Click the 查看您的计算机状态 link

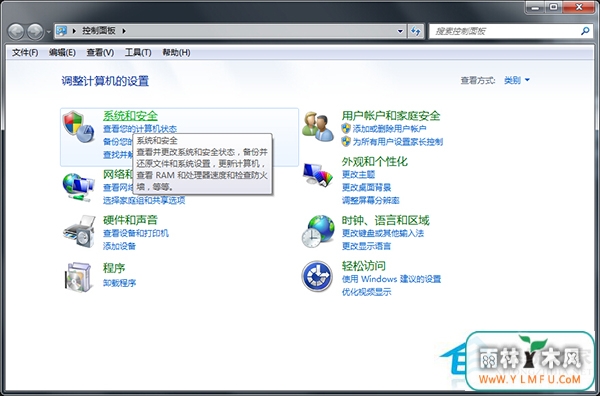[x=140, y=129]
